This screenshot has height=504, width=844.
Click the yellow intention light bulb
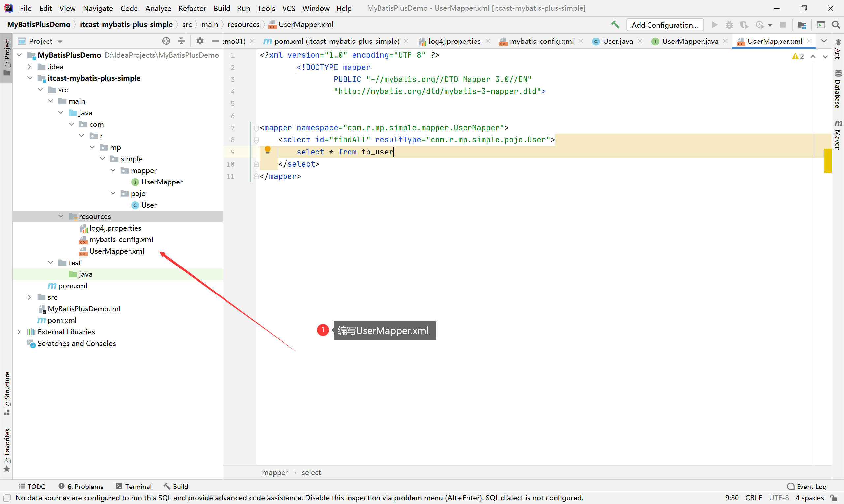pyautogui.click(x=267, y=150)
